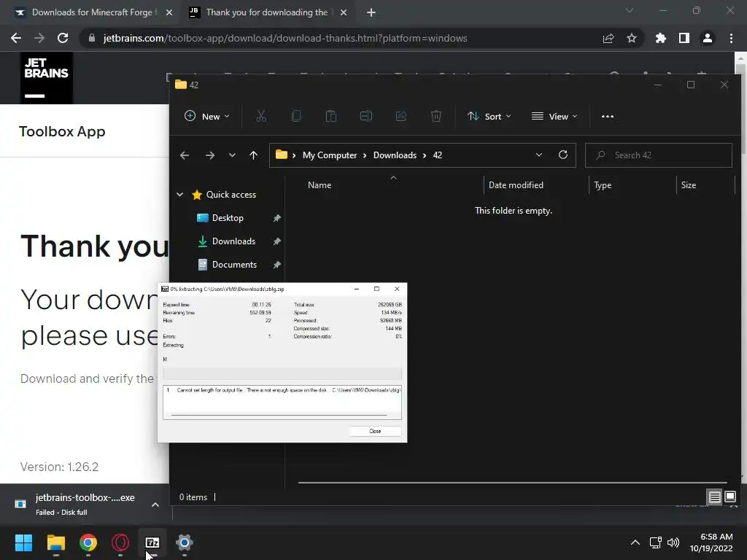Open Chrome tab search chevron

[x=630, y=10]
